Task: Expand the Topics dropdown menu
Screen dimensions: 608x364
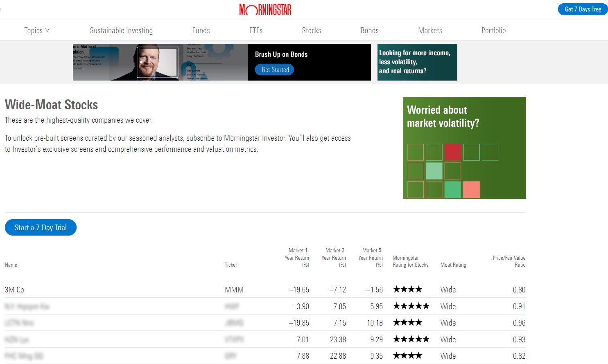Action: [x=37, y=30]
